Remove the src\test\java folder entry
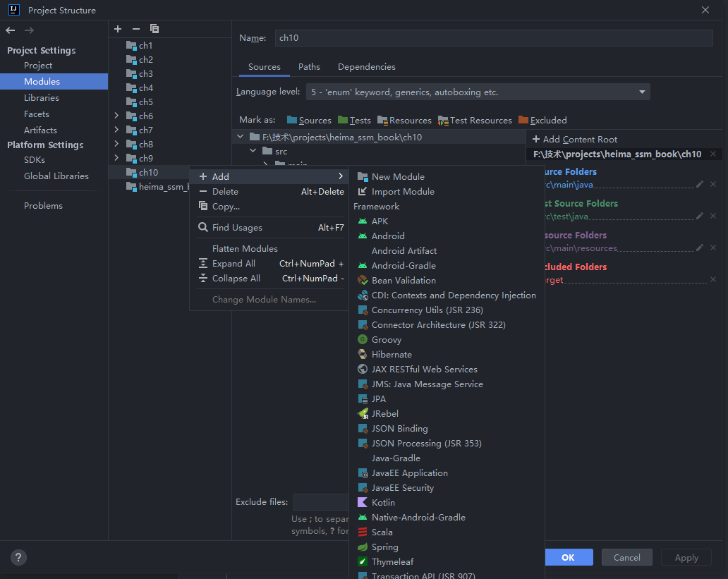728x579 pixels. [x=713, y=216]
